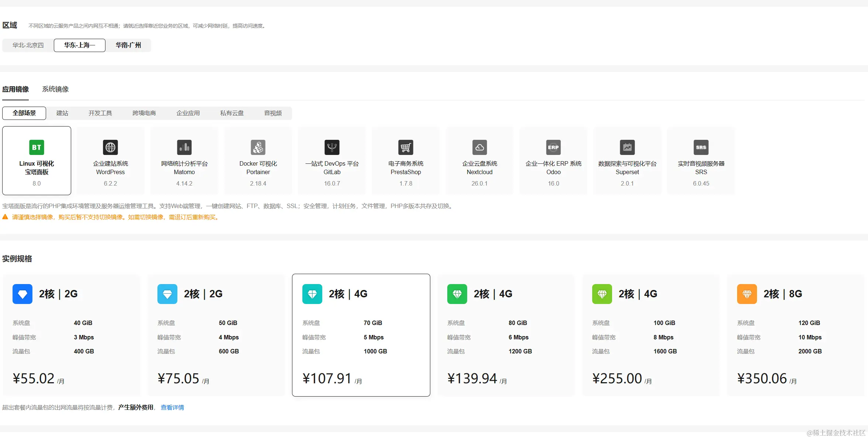Switch to the 系统镜像 tab
Image resolution: width=868 pixels, height=439 pixels.
click(x=55, y=89)
